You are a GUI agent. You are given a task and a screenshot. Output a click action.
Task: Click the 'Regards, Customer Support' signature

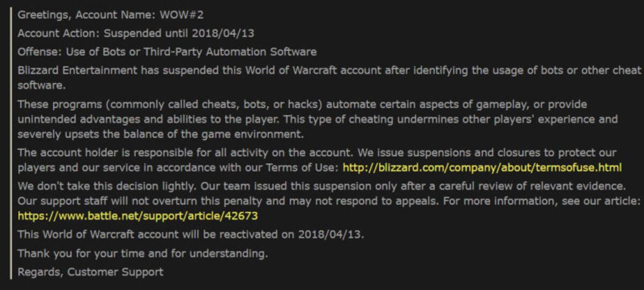click(91, 272)
